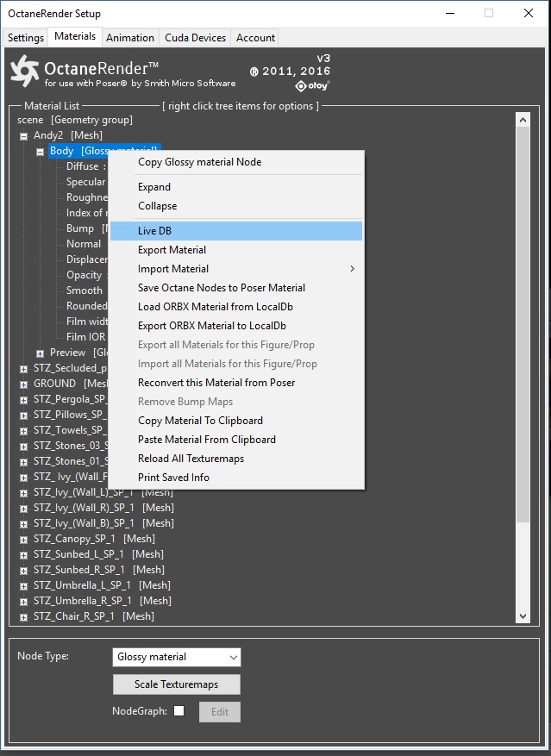Open Live DB from the context menu

tap(236, 231)
